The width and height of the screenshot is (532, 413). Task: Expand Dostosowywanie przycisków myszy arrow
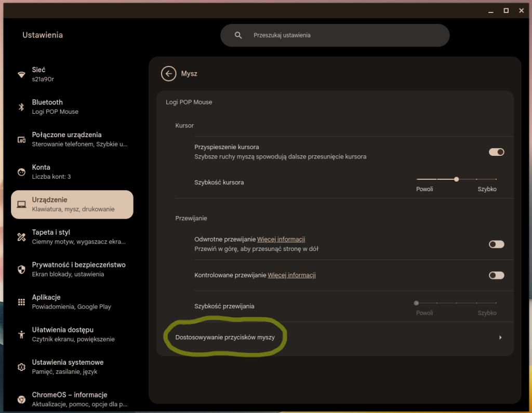[500, 337]
